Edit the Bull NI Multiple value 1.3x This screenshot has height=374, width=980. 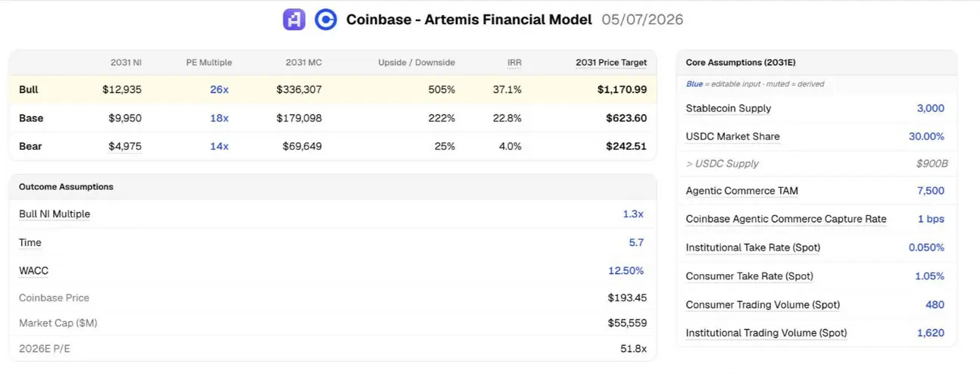[633, 214]
